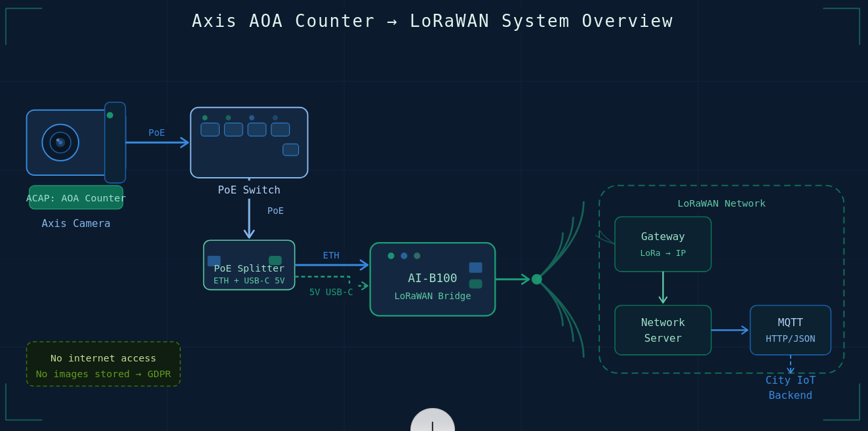Collapse the ACAP: AOA Counter badge

[x=76, y=197]
